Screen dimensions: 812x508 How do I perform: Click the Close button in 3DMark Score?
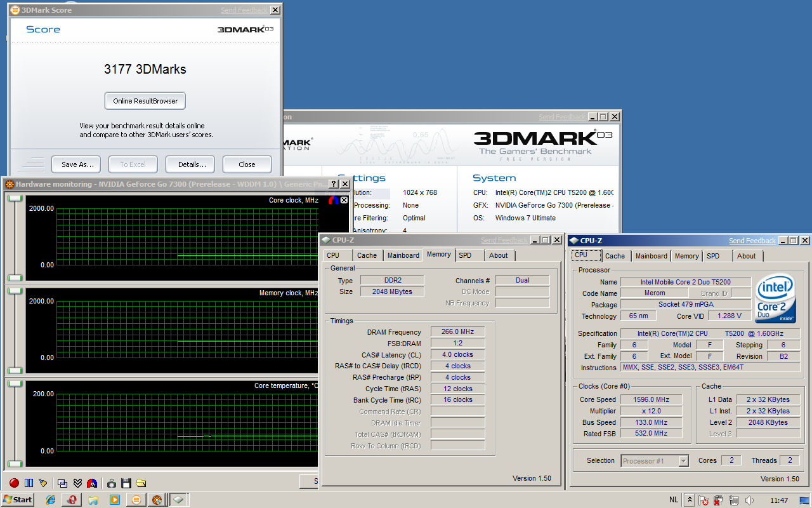click(247, 164)
